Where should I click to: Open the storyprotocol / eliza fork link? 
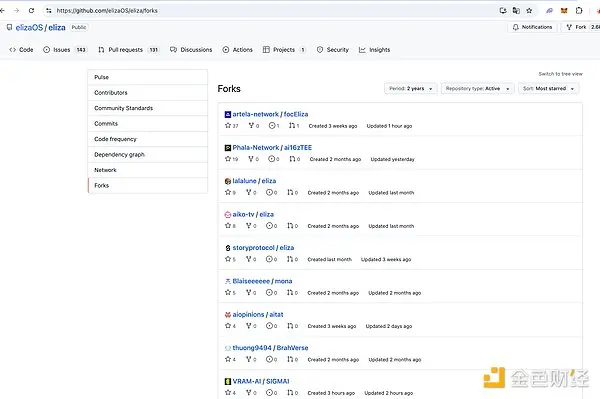pos(263,248)
